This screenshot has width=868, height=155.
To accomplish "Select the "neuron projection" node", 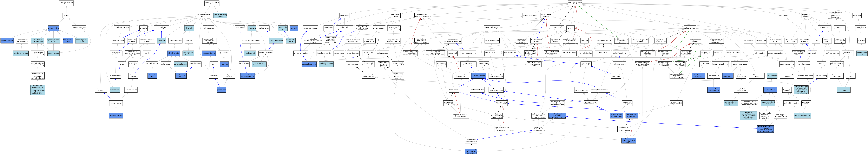I will [x=209, y=53].
